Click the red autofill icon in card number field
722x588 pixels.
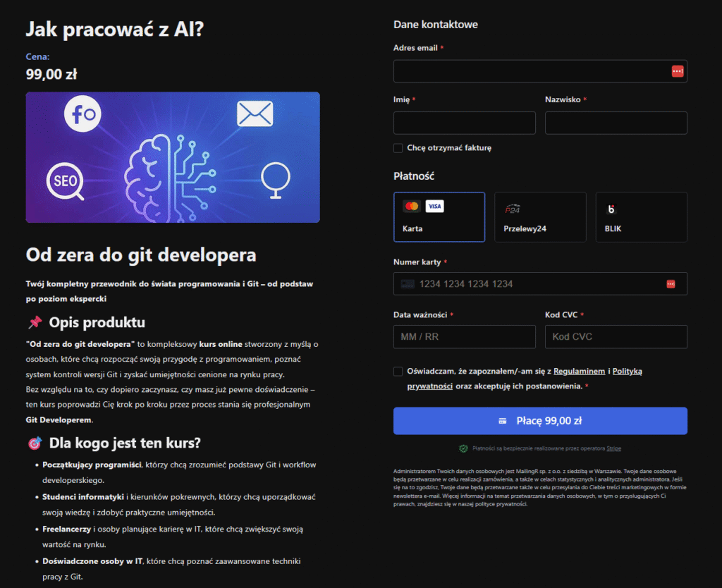(x=671, y=284)
